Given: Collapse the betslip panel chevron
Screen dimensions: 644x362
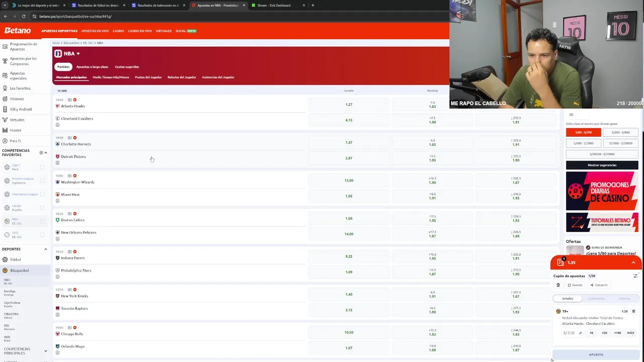Looking at the screenshot, I should pos(633,262).
